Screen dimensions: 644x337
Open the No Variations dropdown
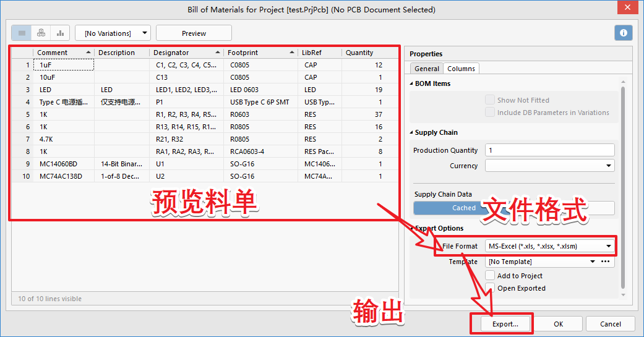click(113, 33)
